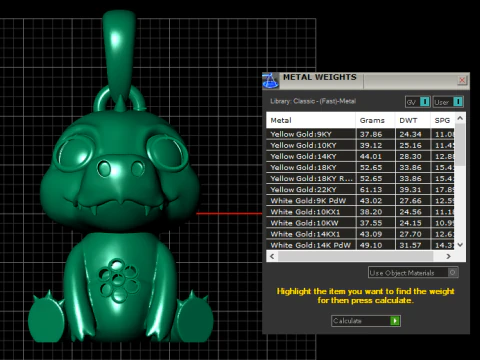Toggle the GV library switch
Image resolution: width=480 pixels, height=360 pixels.
[x=418, y=102]
